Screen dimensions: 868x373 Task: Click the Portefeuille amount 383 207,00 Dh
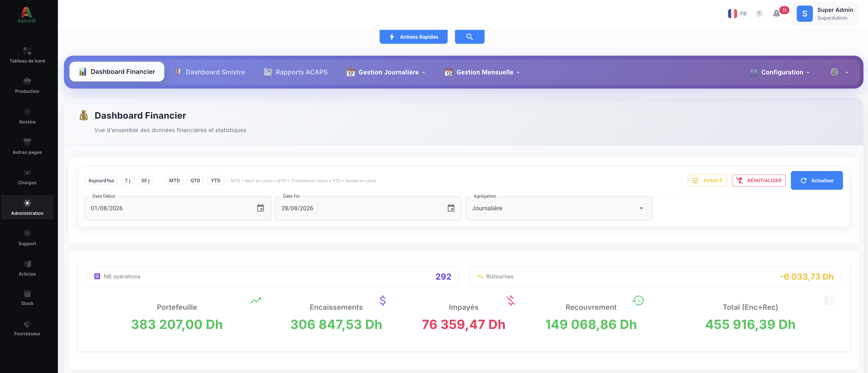pos(177,324)
